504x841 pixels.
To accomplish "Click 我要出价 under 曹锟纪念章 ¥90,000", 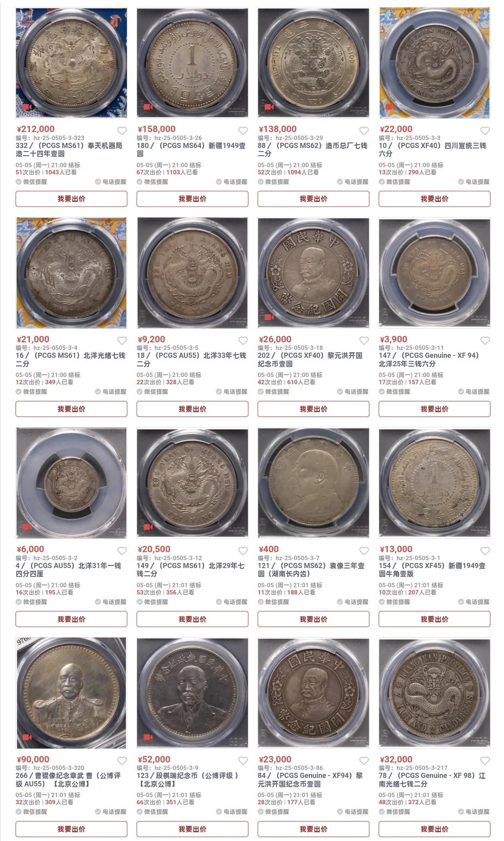I will tap(71, 829).
